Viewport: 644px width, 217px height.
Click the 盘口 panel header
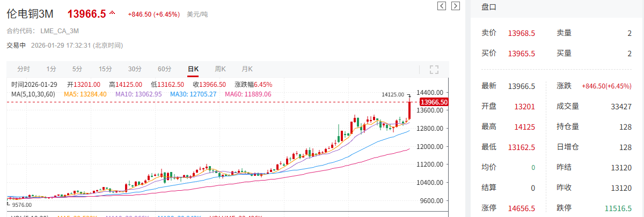[489, 7]
